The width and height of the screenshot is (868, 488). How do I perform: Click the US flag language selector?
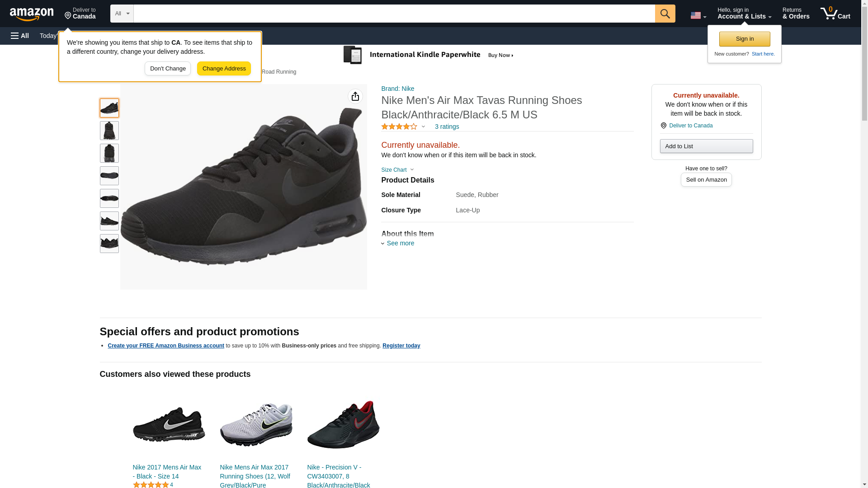click(698, 15)
